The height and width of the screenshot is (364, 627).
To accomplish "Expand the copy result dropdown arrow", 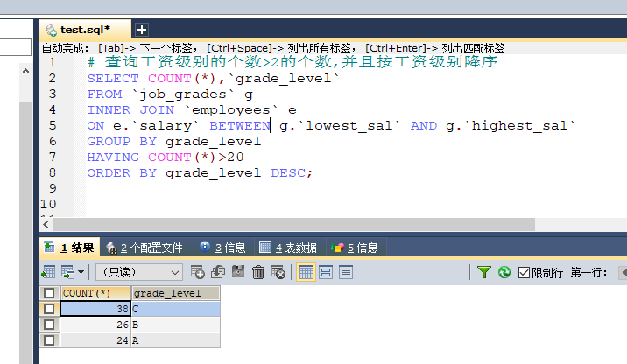I will pyautogui.click(x=81, y=272).
